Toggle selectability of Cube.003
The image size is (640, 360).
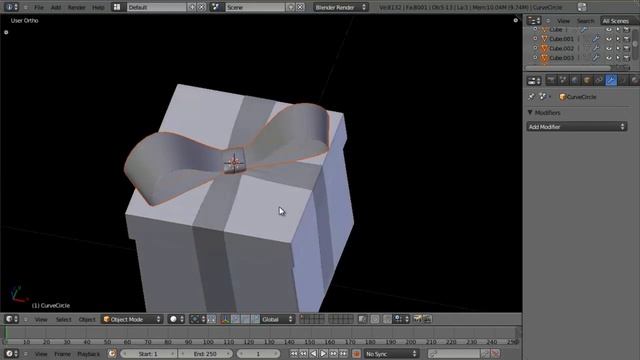[x=618, y=58]
